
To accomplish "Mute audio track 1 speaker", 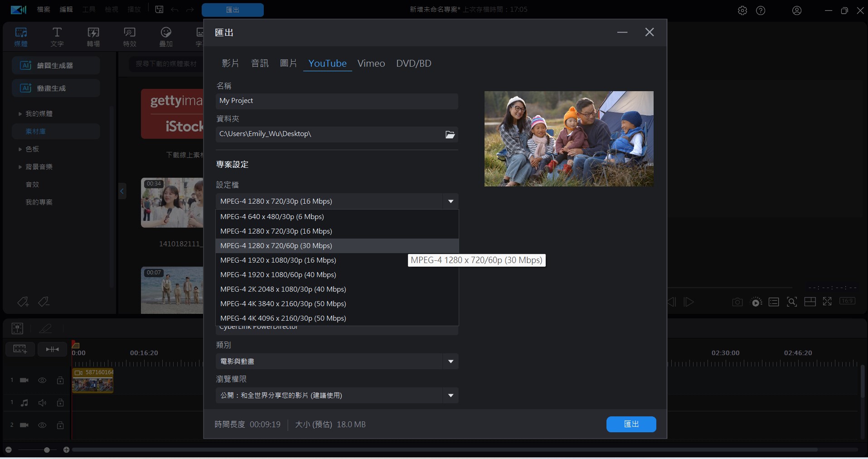I will click(42, 402).
